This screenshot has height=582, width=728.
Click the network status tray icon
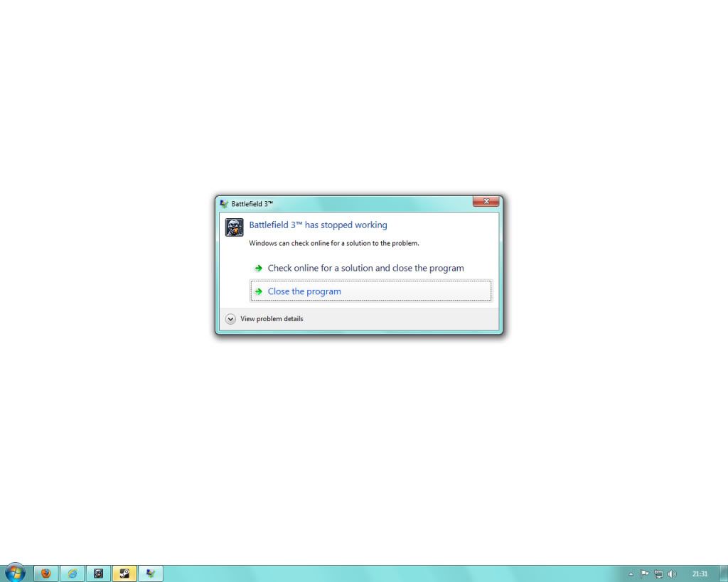click(658, 573)
